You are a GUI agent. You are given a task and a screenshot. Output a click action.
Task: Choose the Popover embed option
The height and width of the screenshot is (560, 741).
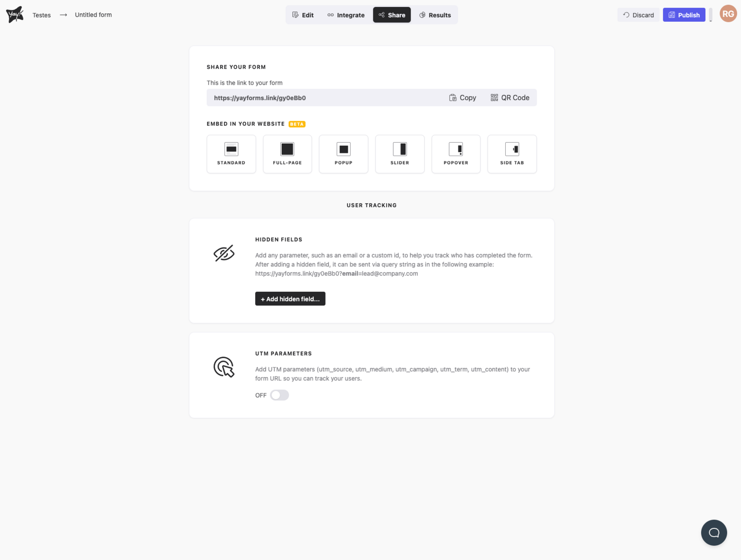[x=456, y=154]
